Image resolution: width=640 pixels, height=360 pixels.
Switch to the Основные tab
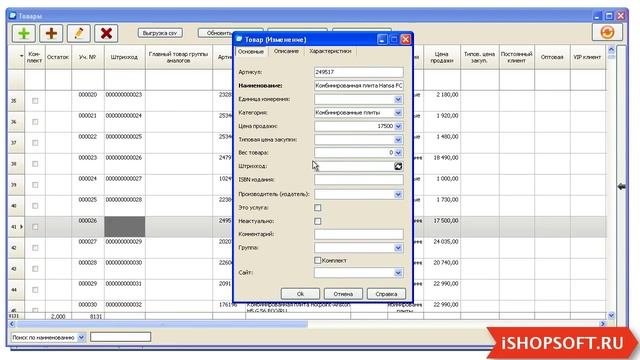[251, 52]
